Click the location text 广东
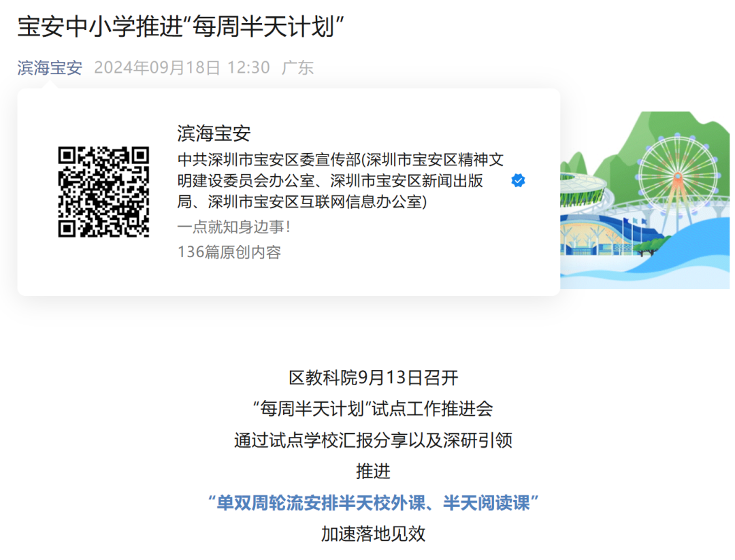The height and width of the screenshot is (560, 735). [297, 68]
